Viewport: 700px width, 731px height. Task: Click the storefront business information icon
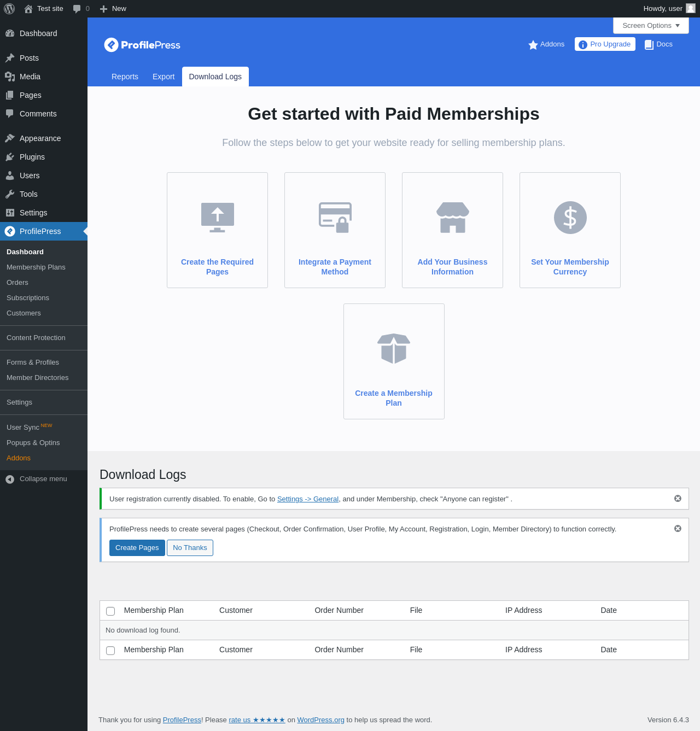[x=453, y=218]
